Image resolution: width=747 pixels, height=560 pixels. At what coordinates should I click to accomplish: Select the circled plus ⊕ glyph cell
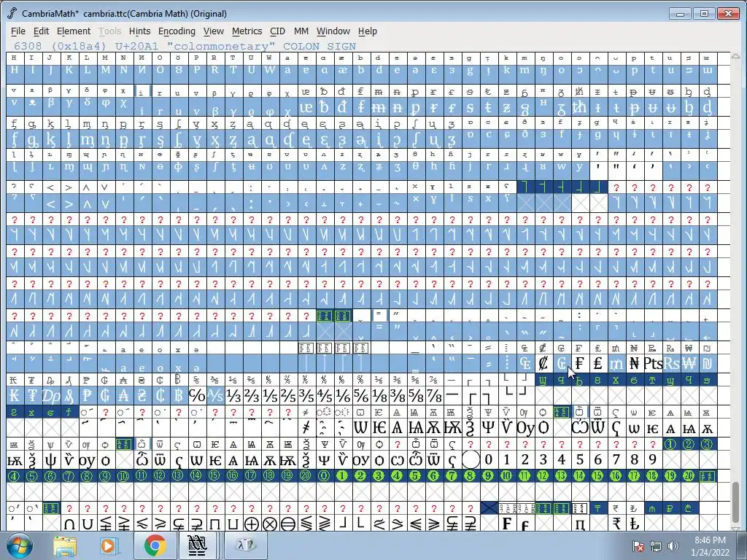click(x=251, y=524)
